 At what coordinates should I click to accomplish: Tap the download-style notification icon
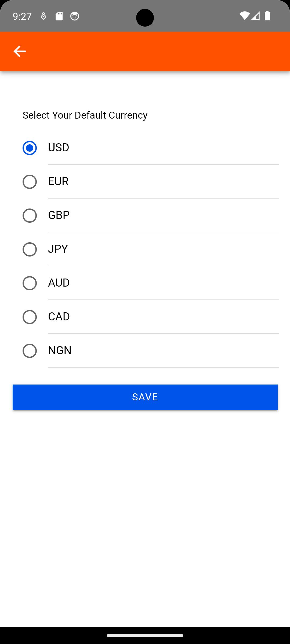pyautogui.click(x=44, y=16)
